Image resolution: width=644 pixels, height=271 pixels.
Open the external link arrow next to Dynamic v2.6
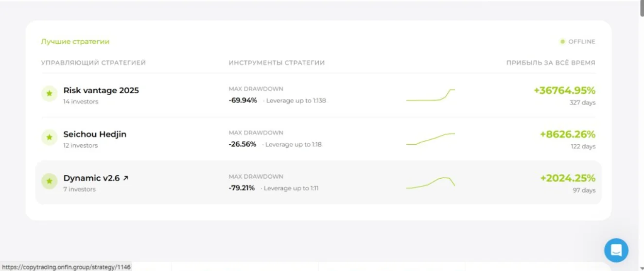(x=126, y=178)
